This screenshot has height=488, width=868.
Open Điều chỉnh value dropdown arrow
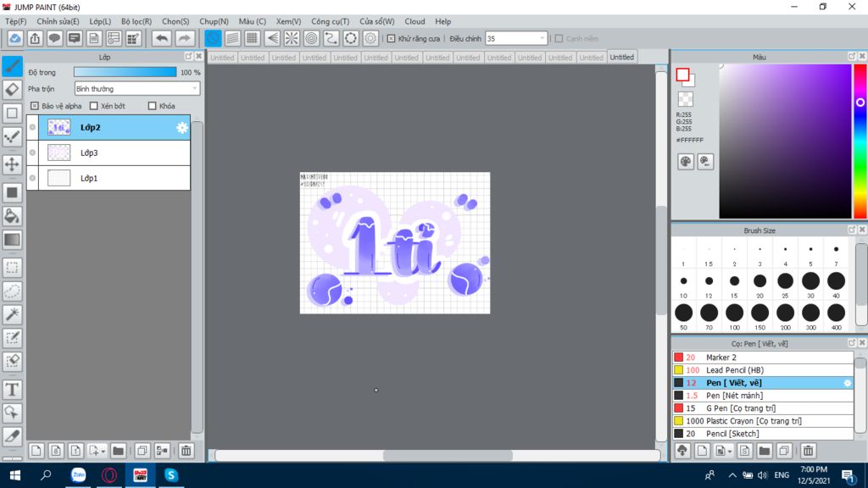542,39
